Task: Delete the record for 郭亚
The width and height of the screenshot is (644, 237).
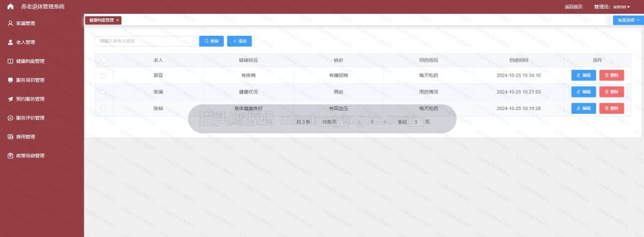Action: [x=611, y=75]
